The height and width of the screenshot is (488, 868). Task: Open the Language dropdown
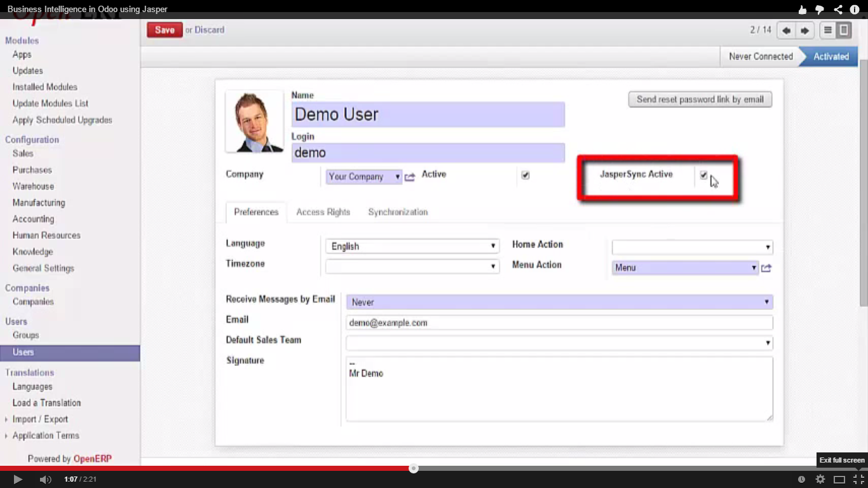(412, 247)
